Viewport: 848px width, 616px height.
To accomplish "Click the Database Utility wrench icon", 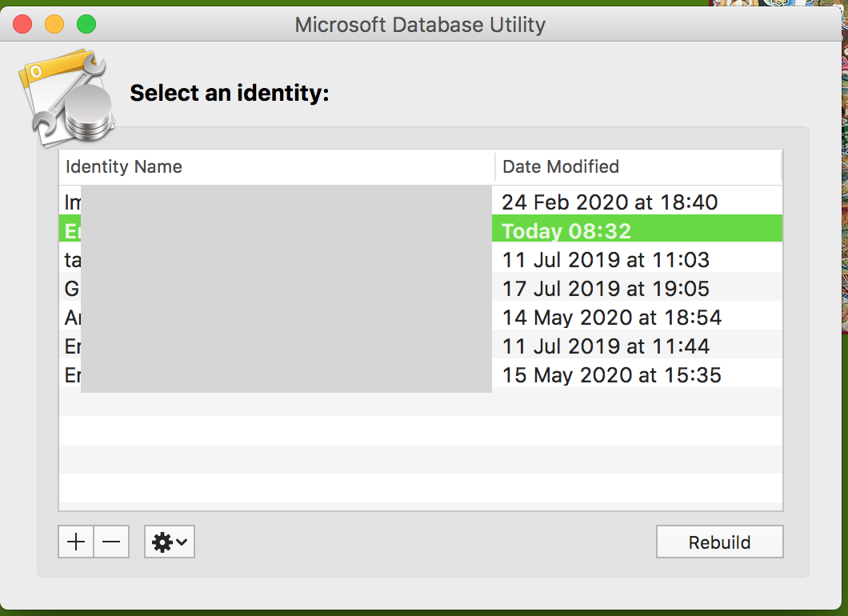I will [x=67, y=99].
